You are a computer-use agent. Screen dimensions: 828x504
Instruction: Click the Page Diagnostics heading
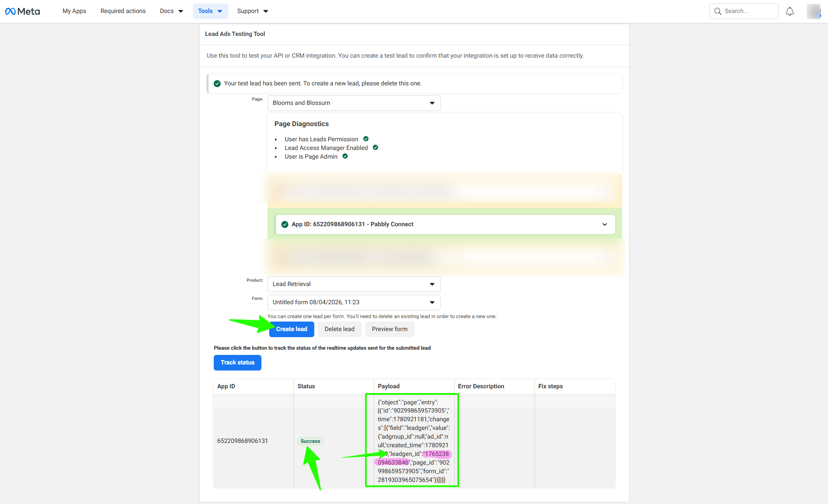pyautogui.click(x=302, y=124)
